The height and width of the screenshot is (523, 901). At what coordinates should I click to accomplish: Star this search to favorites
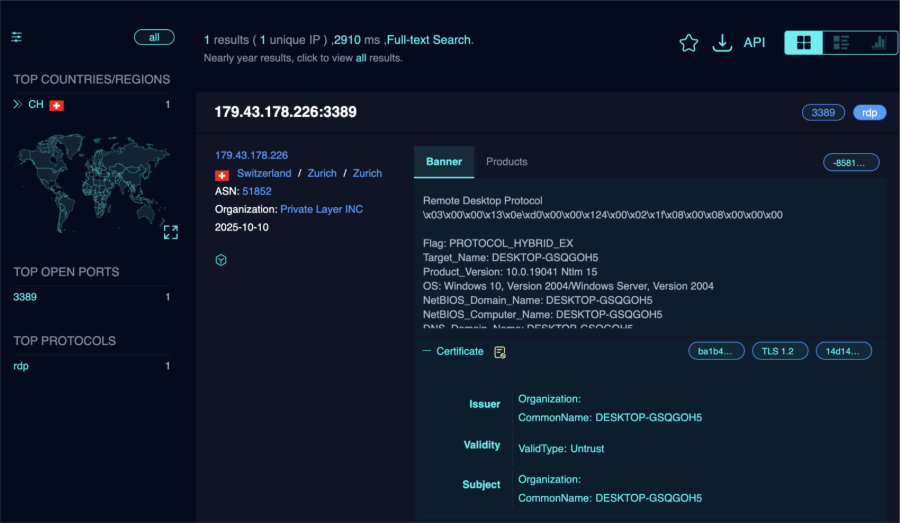pos(688,43)
